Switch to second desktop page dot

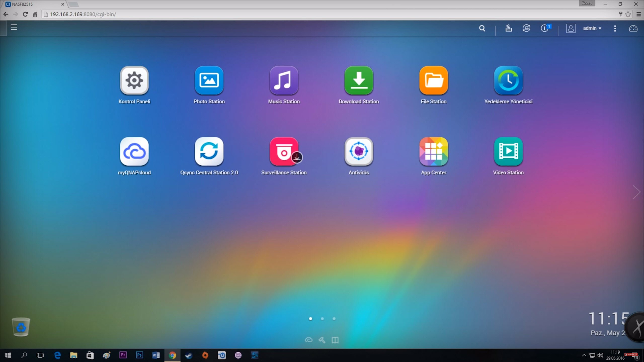[322, 319]
